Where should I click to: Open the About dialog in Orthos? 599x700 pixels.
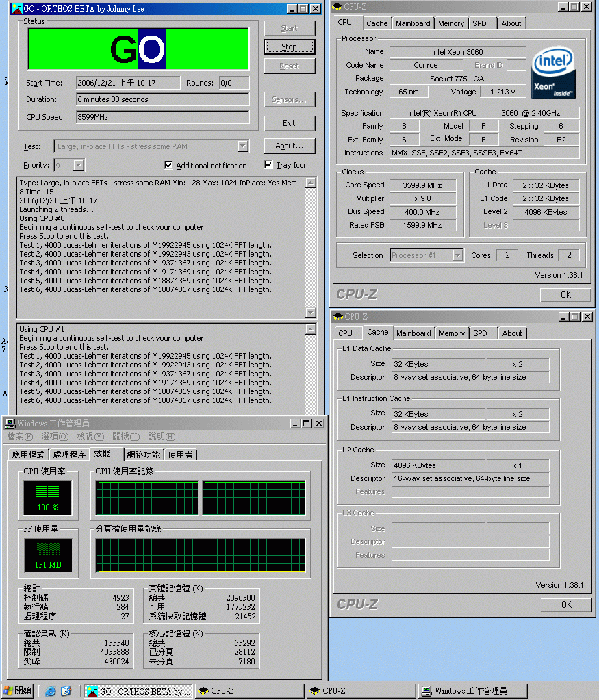point(290,146)
